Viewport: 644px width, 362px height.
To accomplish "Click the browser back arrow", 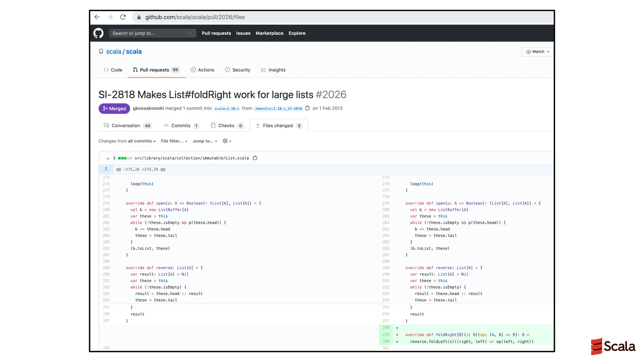I will click(97, 17).
